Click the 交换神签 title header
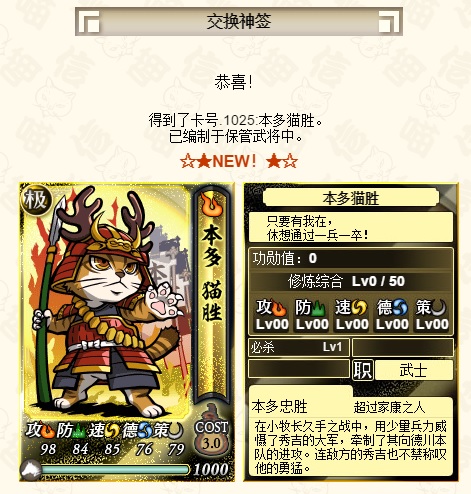 tap(239, 21)
